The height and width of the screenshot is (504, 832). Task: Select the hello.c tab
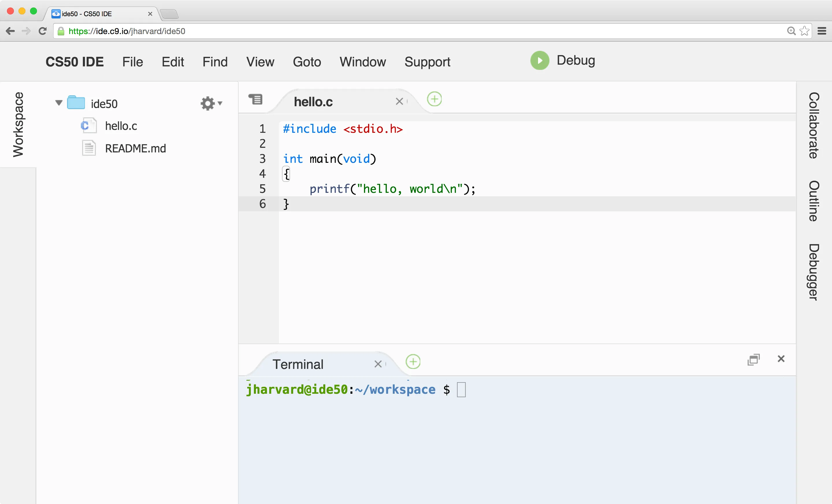314,102
